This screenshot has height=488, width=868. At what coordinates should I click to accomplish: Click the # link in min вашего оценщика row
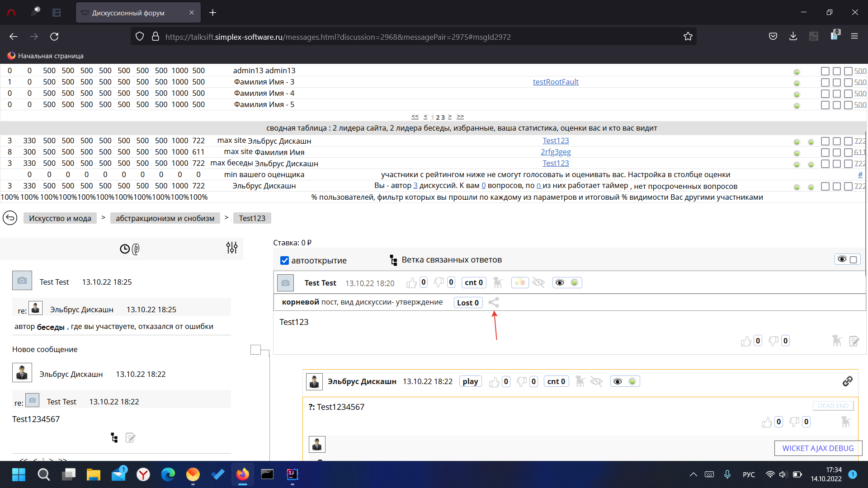[x=860, y=174]
